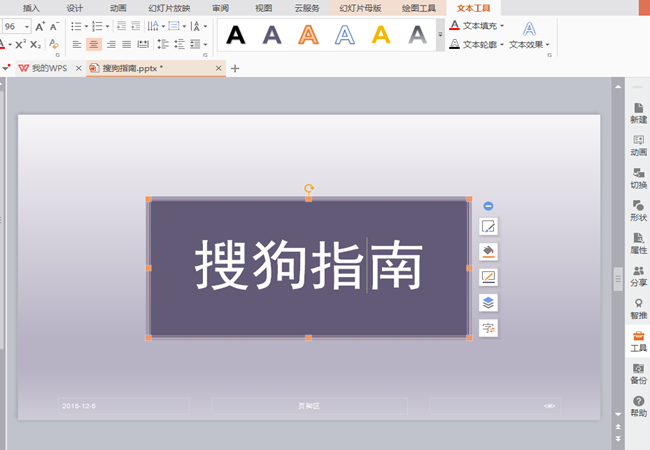Apply superscript X² formatting
650x450 pixels.
coord(21,44)
